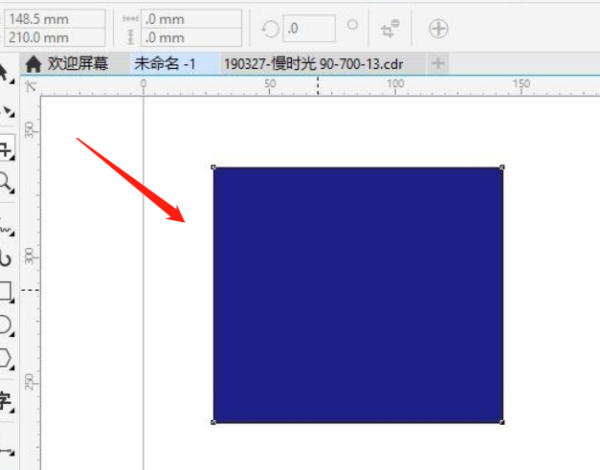The image size is (600, 470).
Task: Select the Dimension line tool
Action: point(5,452)
